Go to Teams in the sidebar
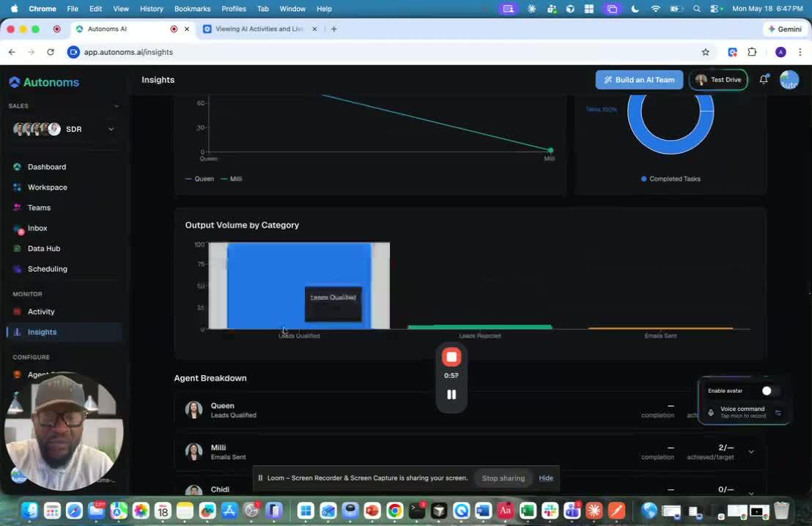The width and height of the screenshot is (812, 526). point(39,207)
